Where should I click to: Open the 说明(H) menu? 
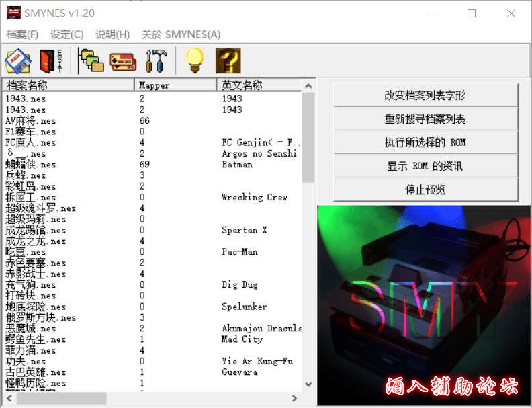pyautogui.click(x=112, y=34)
